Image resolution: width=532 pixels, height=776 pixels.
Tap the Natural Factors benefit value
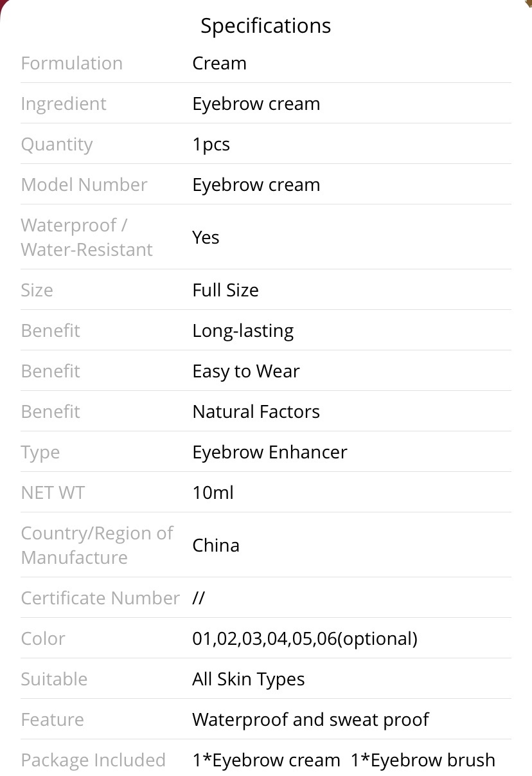[x=256, y=411]
